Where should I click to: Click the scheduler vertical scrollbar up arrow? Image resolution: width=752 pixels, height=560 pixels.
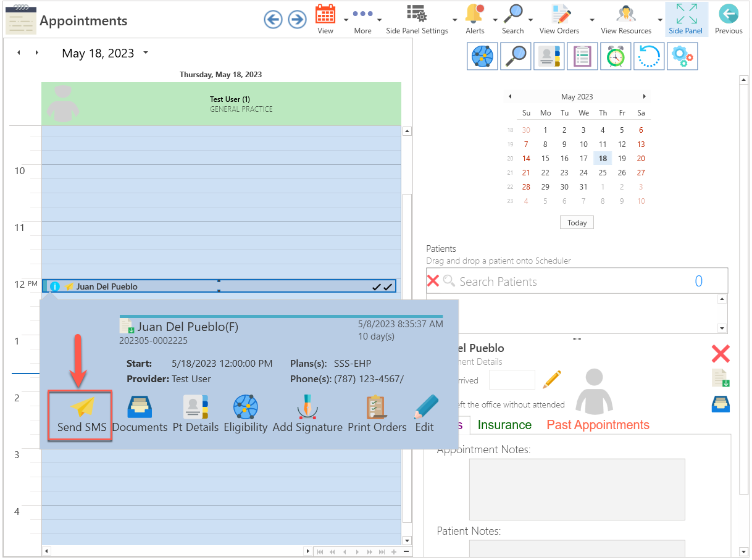[x=407, y=131]
